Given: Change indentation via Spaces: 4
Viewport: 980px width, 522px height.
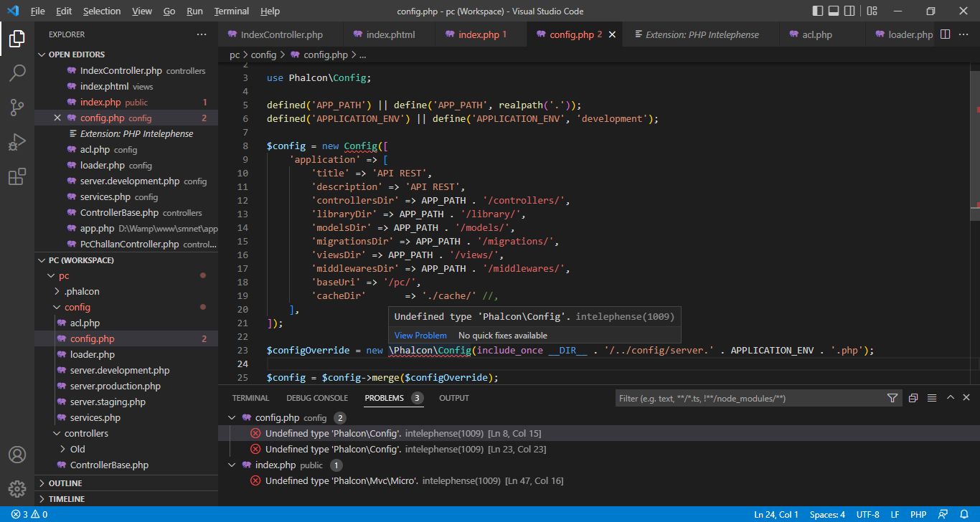Looking at the screenshot, I should [827, 514].
